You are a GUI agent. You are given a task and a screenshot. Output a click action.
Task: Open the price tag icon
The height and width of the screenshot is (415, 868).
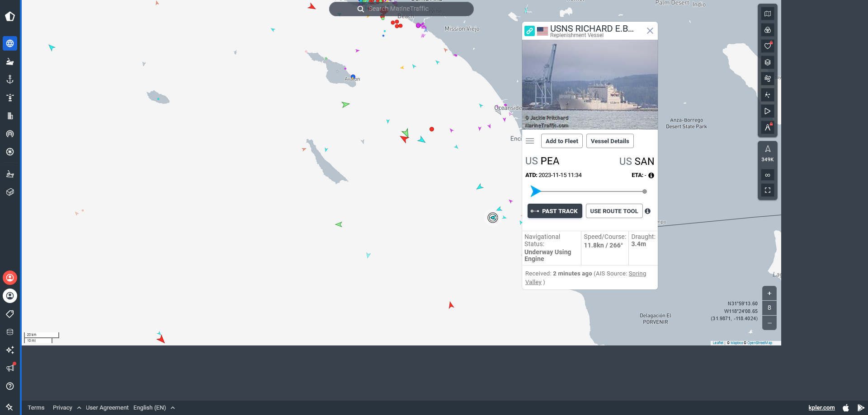click(x=10, y=314)
